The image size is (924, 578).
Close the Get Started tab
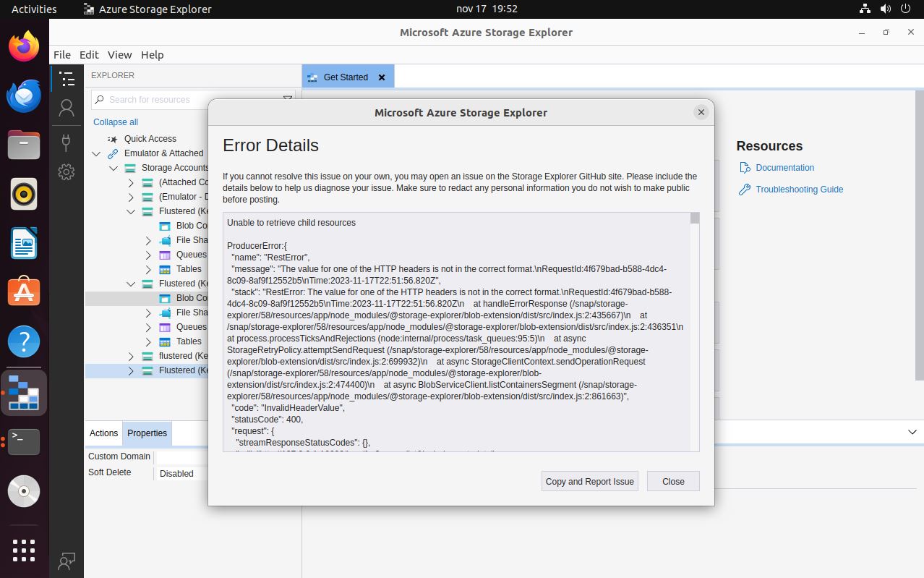[382, 77]
